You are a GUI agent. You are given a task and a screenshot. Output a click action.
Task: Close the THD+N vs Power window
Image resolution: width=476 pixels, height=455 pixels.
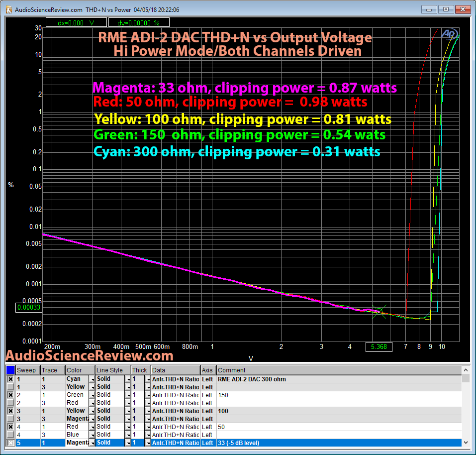(x=463, y=9)
